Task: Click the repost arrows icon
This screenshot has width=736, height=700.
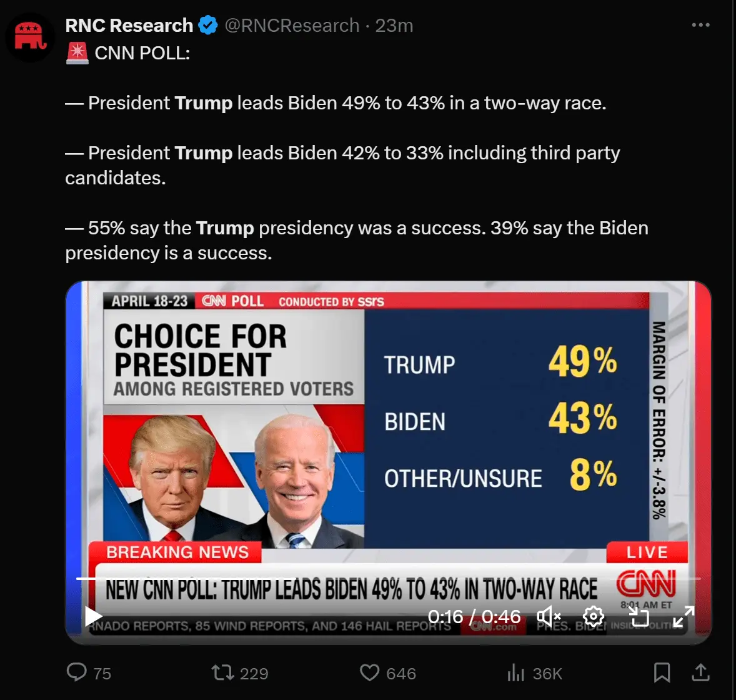Action: click(222, 672)
